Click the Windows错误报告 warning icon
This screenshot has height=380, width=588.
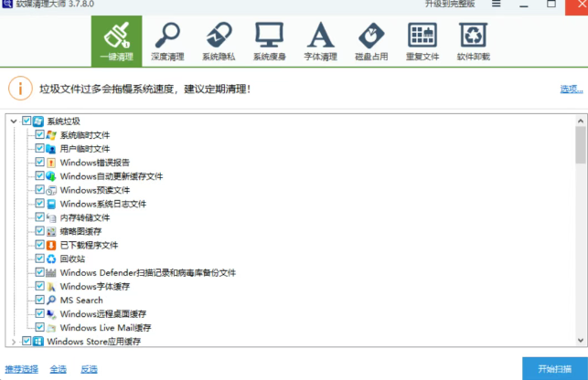pos(51,163)
